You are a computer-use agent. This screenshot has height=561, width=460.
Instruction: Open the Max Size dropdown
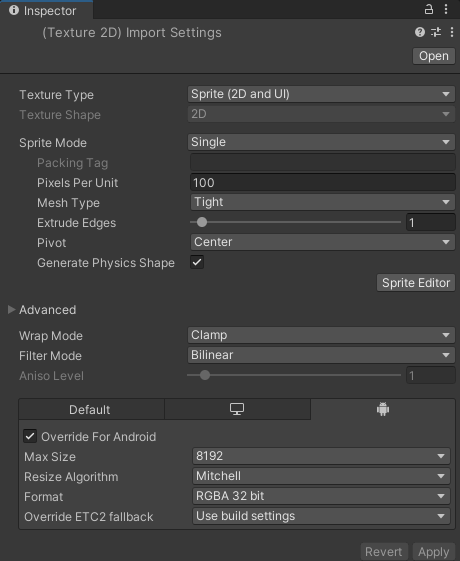[x=321, y=456]
